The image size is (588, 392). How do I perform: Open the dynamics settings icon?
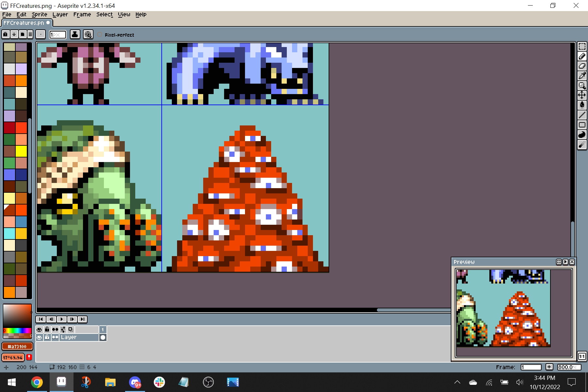pos(88,34)
